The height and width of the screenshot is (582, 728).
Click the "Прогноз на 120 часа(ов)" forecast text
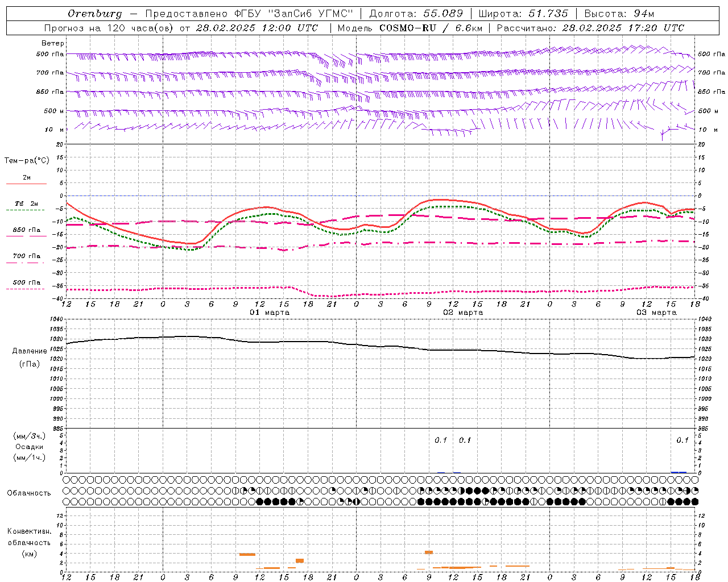click(108, 28)
